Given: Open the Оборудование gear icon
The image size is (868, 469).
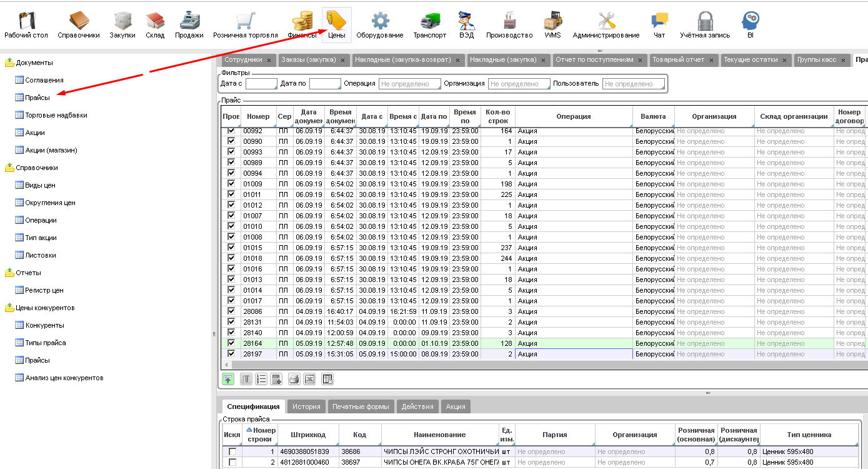Looking at the screenshot, I should (380, 22).
